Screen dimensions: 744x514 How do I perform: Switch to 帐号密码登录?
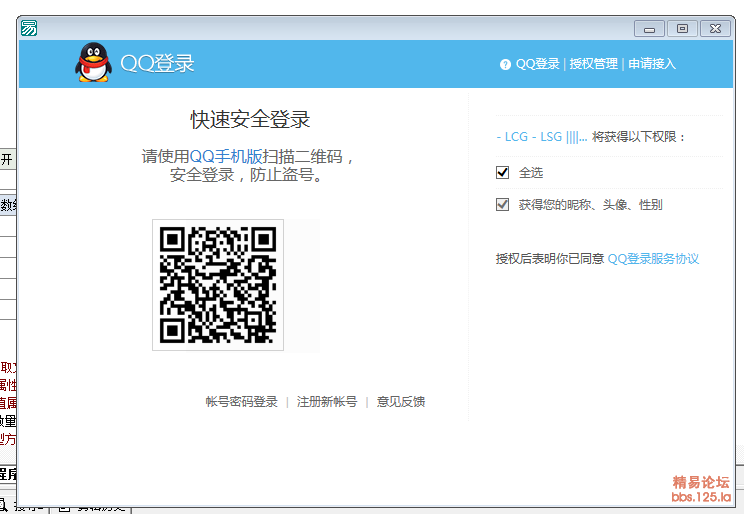click(241, 402)
